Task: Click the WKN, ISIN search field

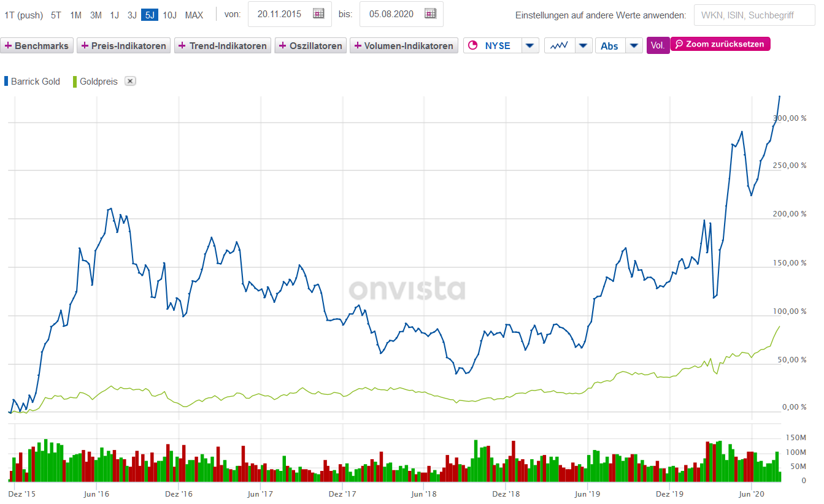Action: pyautogui.click(x=753, y=15)
